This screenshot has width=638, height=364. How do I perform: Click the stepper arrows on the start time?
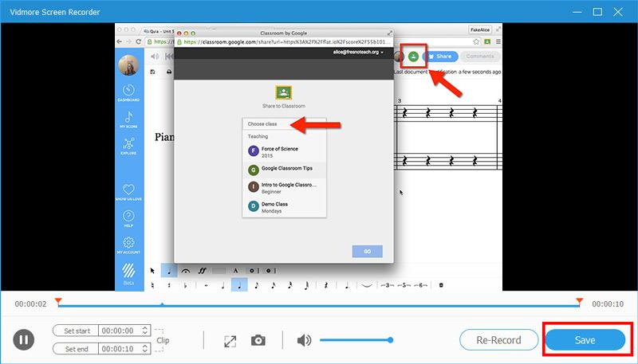pyautogui.click(x=145, y=331)
